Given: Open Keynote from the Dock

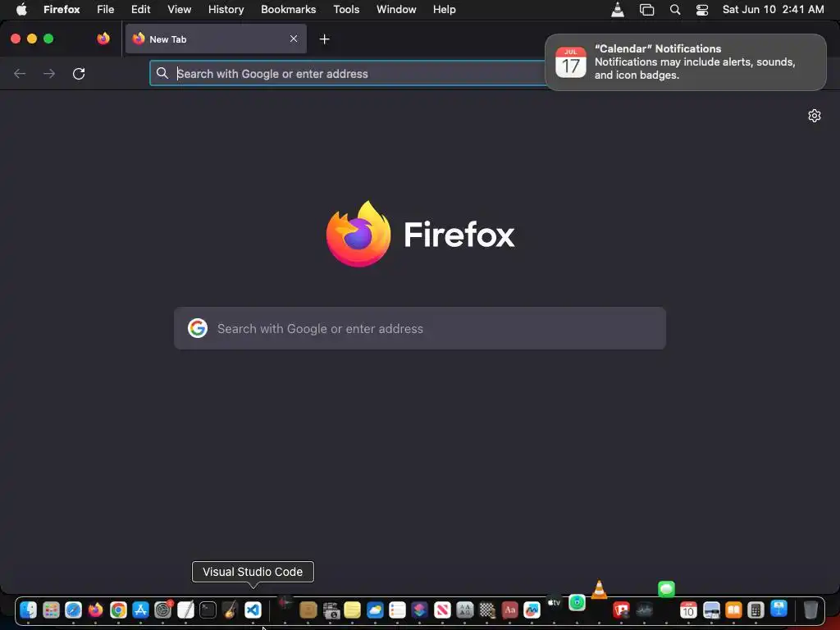Looking at the screenshot, I should (x=778, y=609).
